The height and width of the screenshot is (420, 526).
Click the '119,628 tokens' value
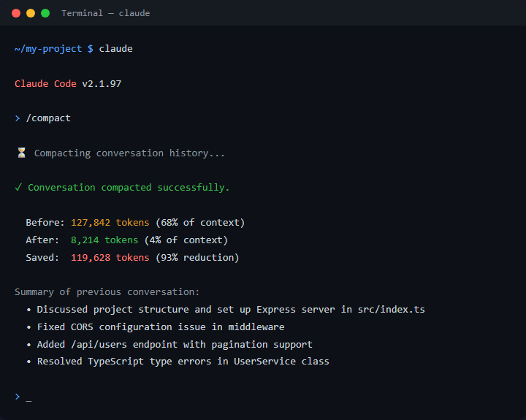coord(110,257)
